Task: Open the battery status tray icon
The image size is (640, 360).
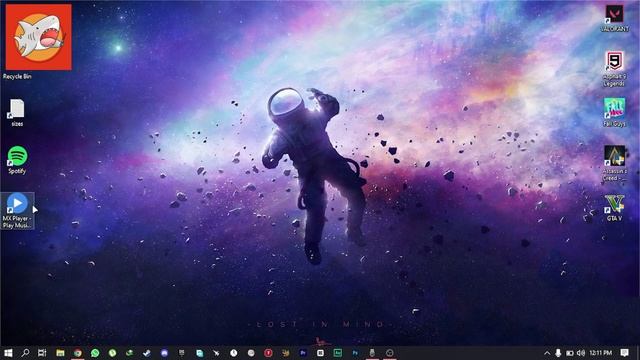Action: point(570,353)
